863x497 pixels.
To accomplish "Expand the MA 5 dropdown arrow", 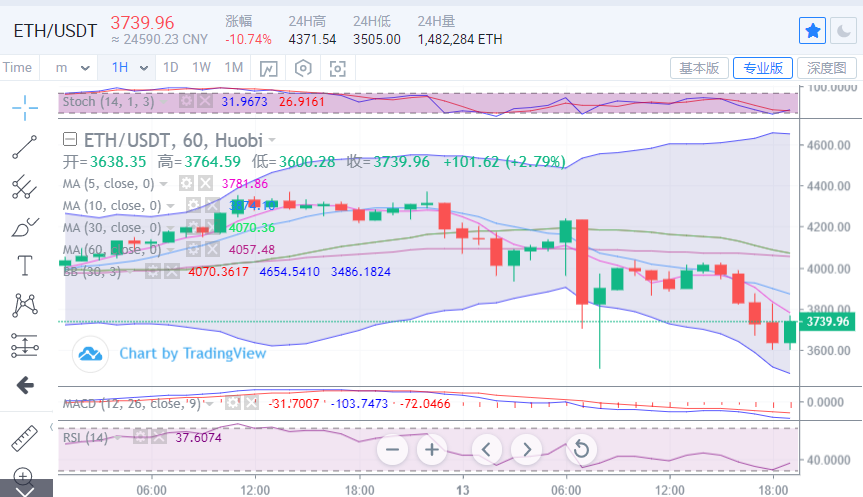I will point(163,184).
